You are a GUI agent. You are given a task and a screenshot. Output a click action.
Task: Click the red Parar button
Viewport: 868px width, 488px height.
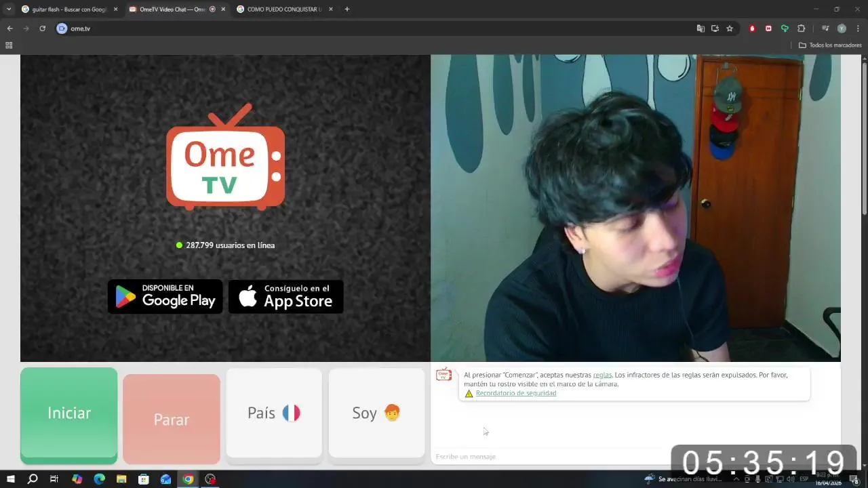coord(171,420)
